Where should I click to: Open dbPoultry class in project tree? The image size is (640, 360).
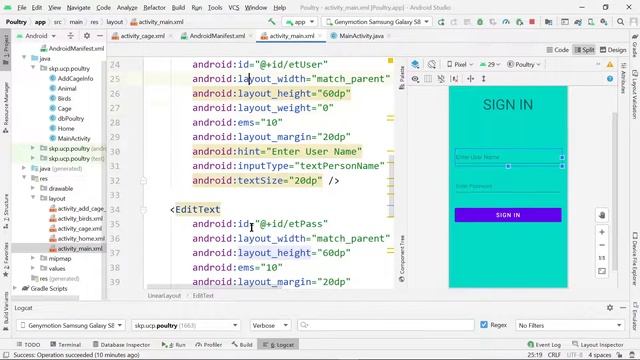pyautogui.click(x=67, y=118)
